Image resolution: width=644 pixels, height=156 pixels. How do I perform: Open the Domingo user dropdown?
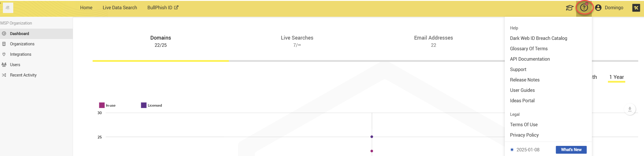point(614,8)
